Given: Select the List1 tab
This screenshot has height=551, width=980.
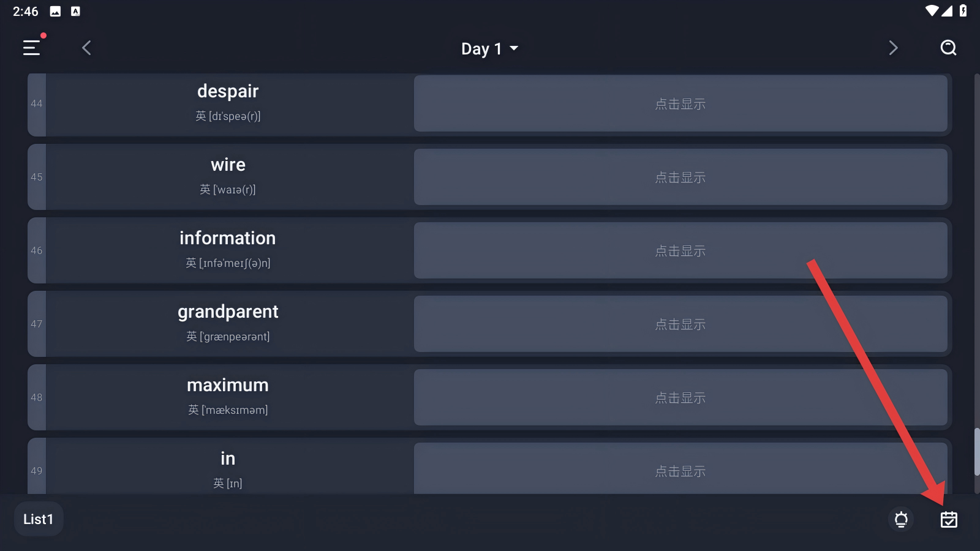Looking at the screenshot, I should (x=39, y=519).
